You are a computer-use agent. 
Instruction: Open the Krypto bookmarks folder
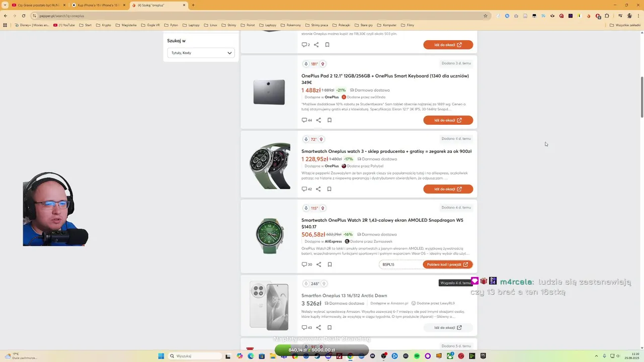104,25
